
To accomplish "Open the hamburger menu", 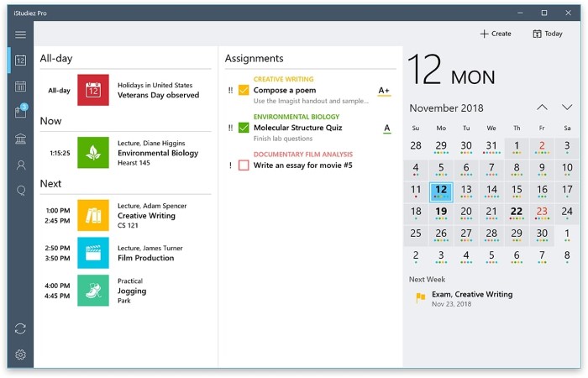I will tap(20, 34).
